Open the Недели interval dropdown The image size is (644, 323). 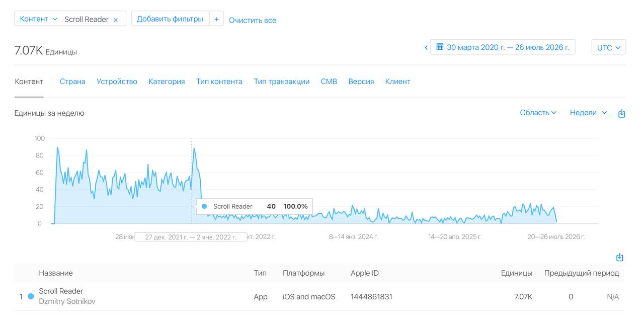coord(589,113)
